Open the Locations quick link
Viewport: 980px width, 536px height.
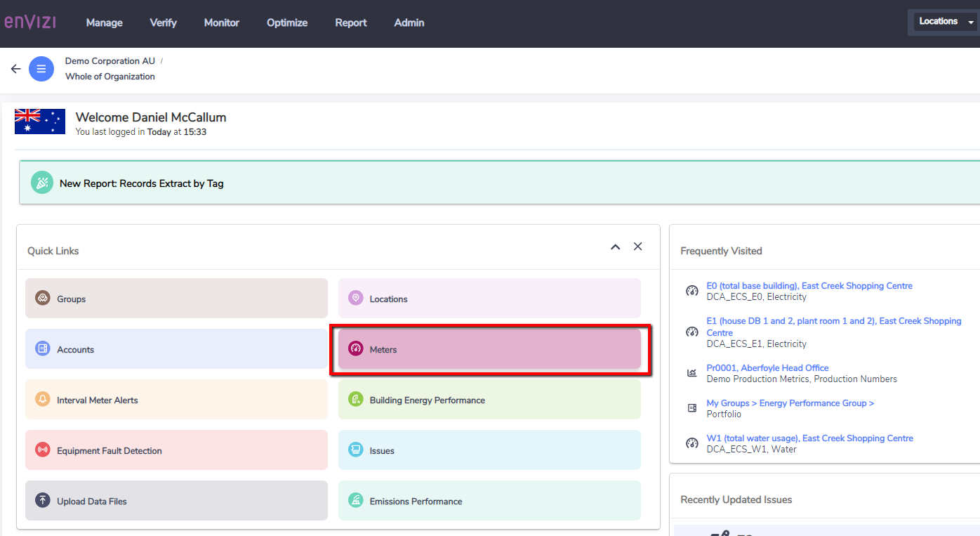[x=489, y=299]
